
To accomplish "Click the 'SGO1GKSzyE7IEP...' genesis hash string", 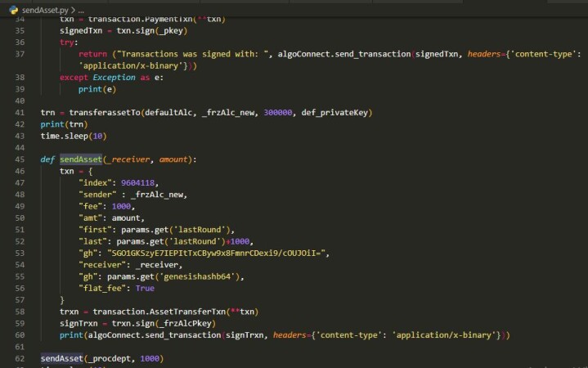I will click(x=216, y=254).
